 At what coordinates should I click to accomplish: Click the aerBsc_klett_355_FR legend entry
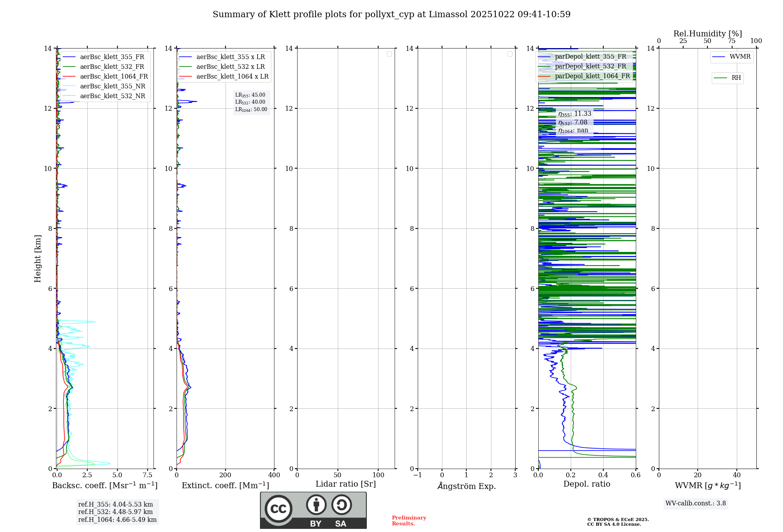tap(112, 57)
